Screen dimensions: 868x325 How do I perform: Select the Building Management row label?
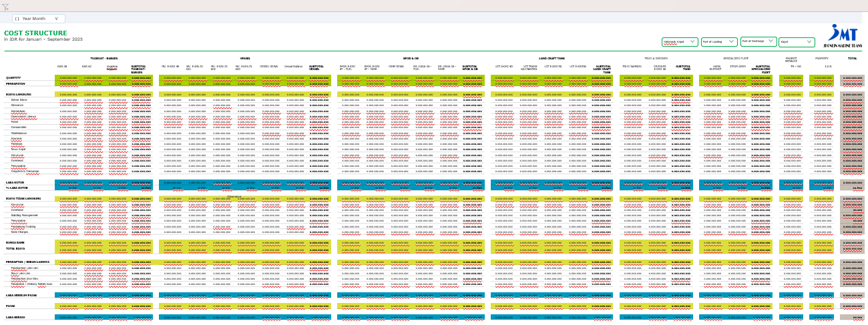(25, 215)
